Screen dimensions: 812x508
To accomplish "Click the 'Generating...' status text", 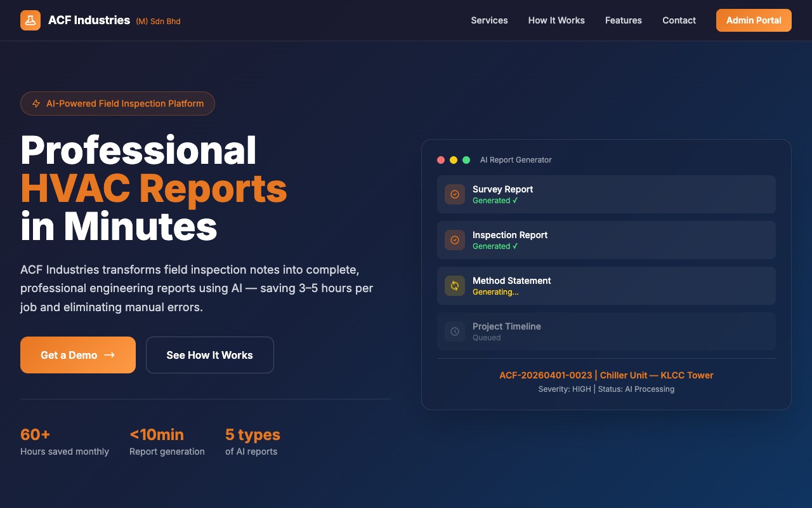I will pyautogui.click(x=495, y=292).
